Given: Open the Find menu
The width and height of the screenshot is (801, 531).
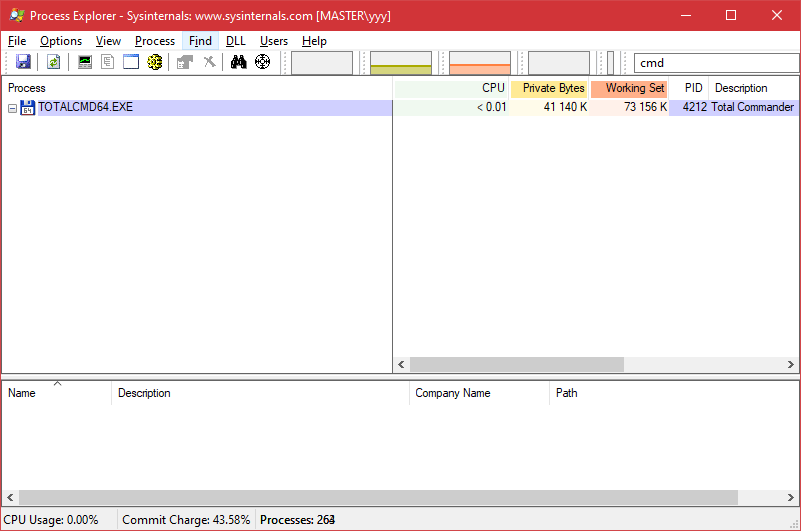Looking at the screenshot, I should [x=200, y=41].
